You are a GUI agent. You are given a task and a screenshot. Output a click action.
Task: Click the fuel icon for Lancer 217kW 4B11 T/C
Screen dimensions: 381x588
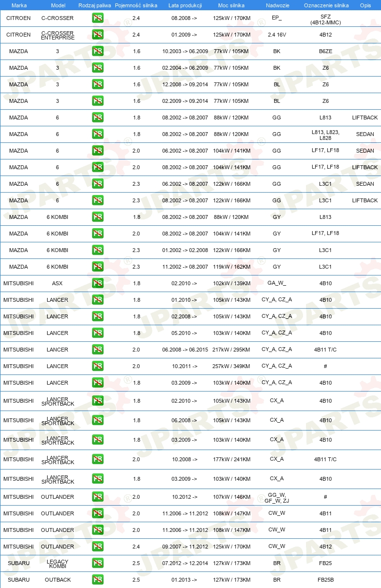(x=97, y=350)
